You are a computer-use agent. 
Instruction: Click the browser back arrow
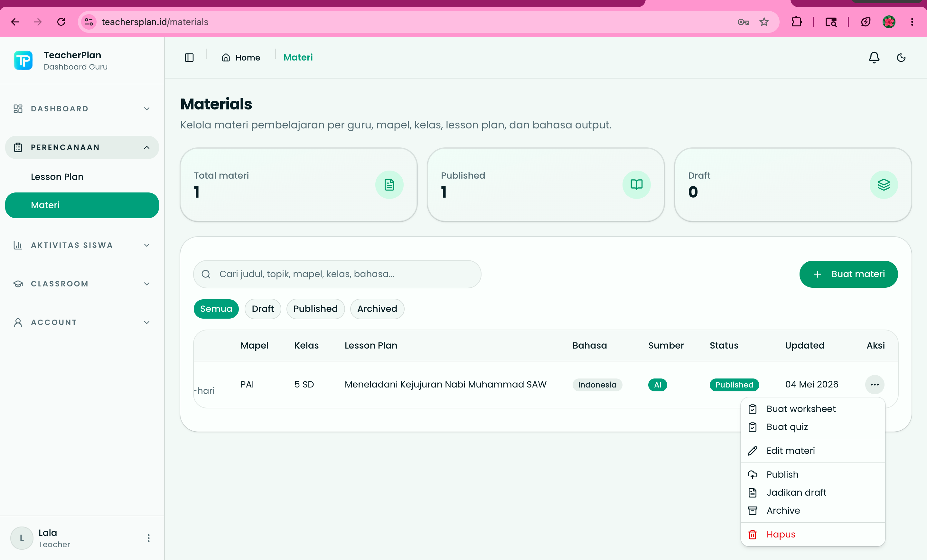click(15, 22)
